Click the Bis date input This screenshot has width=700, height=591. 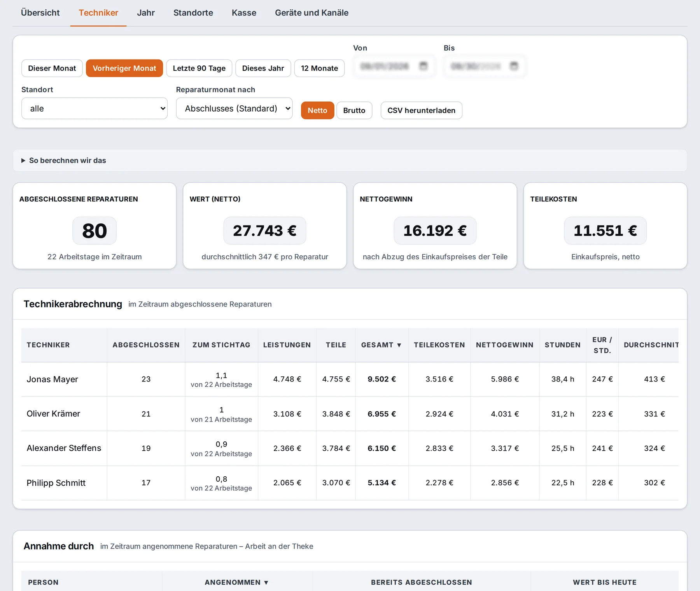[x=484, y=66]
